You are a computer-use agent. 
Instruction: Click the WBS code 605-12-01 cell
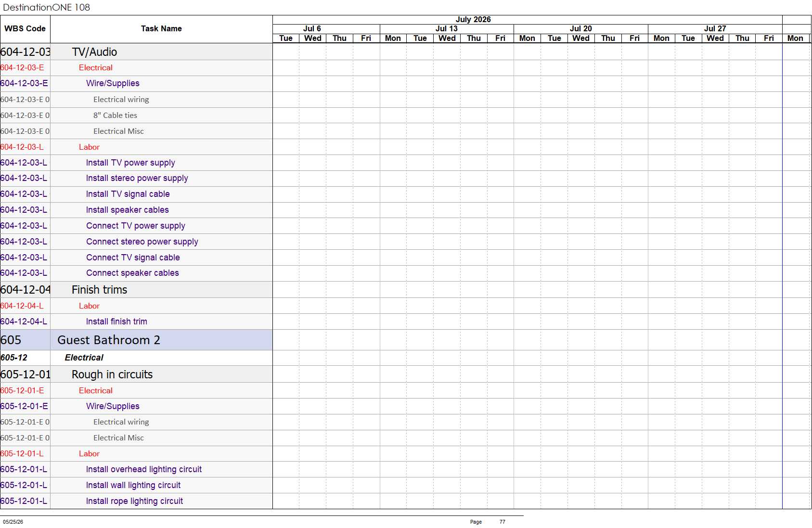(x=25, y=374)
